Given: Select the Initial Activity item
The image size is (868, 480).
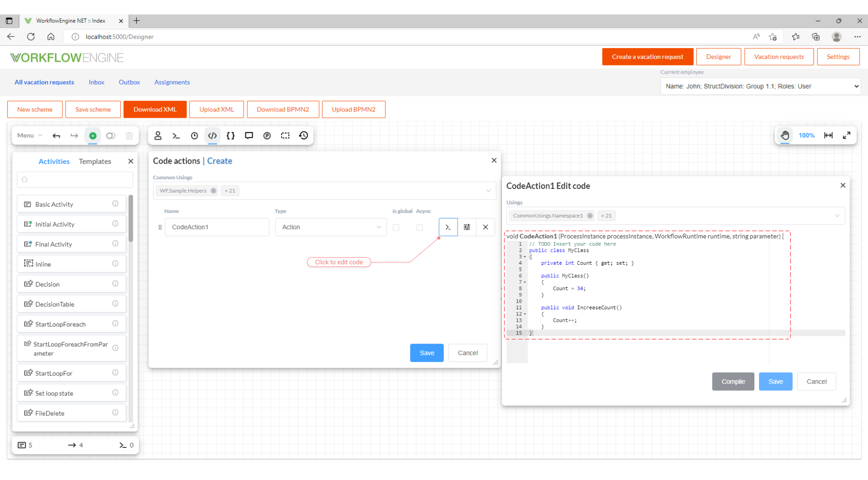Looking at the screenshot, I should coord(71,224).
